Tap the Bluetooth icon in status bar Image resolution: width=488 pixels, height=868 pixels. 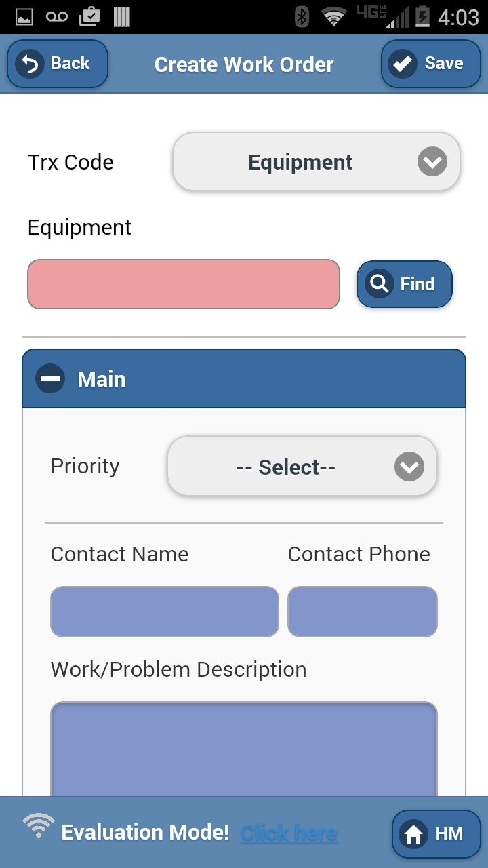click(302, 16)
